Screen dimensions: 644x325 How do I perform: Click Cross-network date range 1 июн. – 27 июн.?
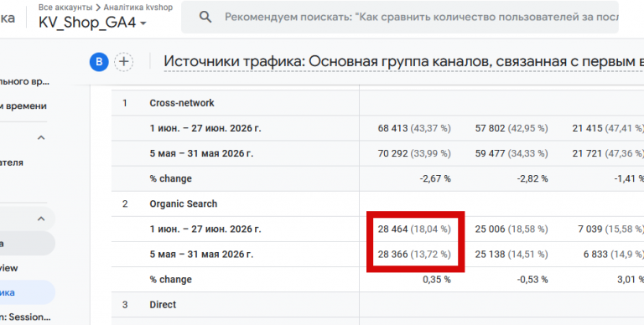(x=205, y=128)
